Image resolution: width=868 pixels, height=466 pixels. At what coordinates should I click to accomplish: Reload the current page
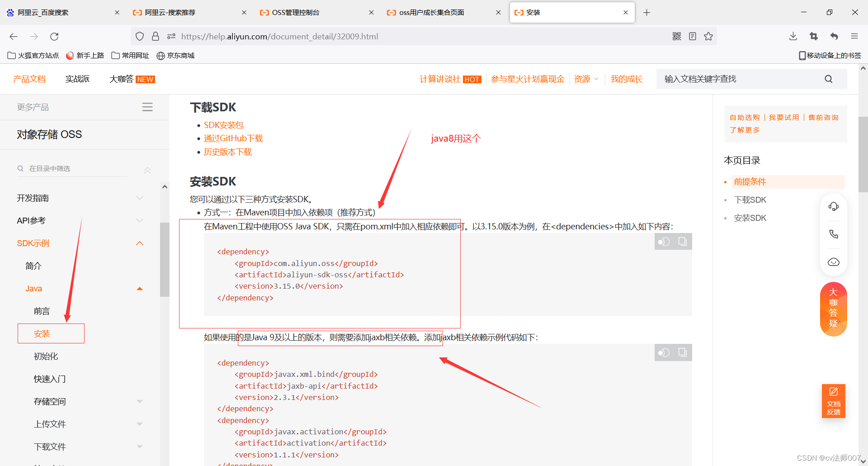pyautogui.click(x=54, y=36)
